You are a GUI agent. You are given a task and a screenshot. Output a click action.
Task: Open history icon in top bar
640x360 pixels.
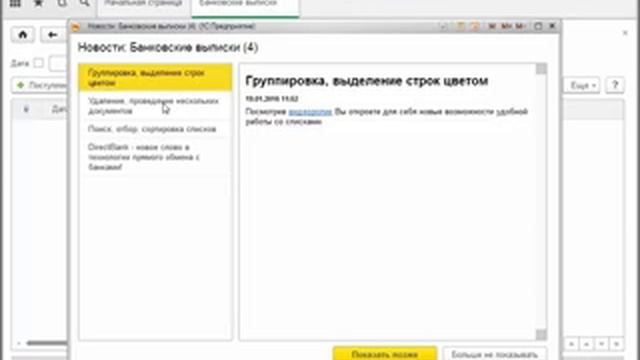[62, 3]
